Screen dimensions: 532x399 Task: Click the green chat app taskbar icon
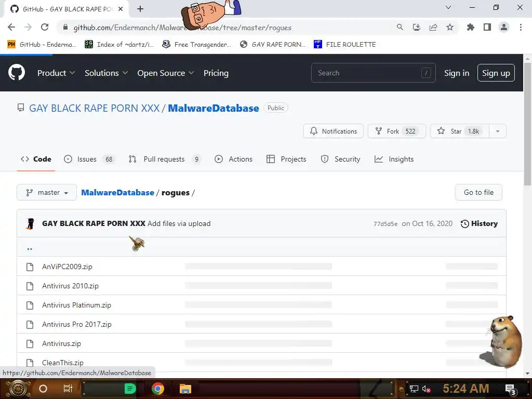(130, 389)
